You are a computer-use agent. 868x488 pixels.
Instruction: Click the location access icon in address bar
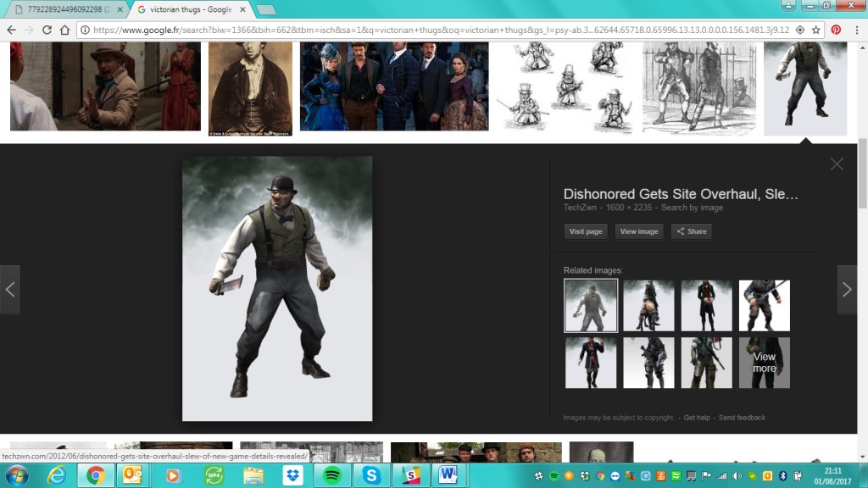click(x=800, y=30)
